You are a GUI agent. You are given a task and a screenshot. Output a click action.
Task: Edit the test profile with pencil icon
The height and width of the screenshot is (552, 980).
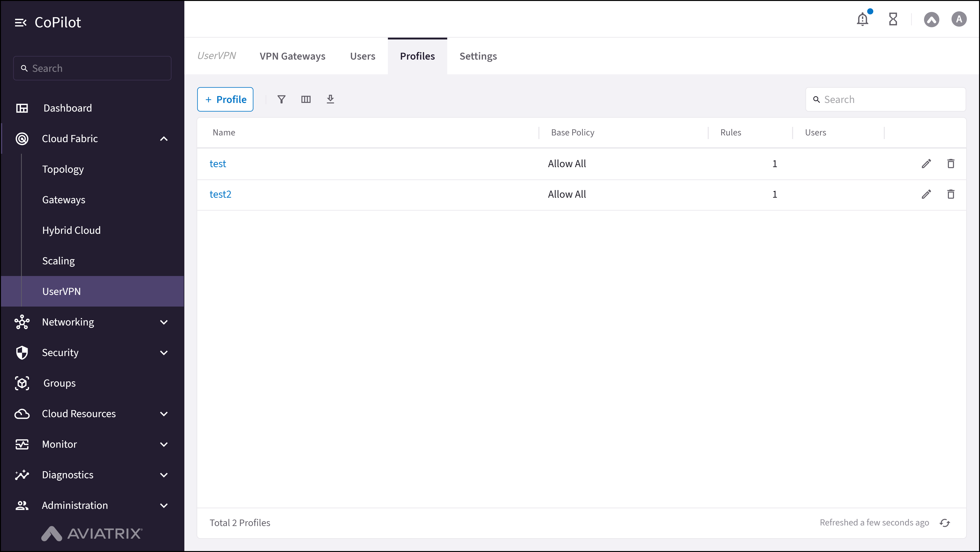point(927,163)
